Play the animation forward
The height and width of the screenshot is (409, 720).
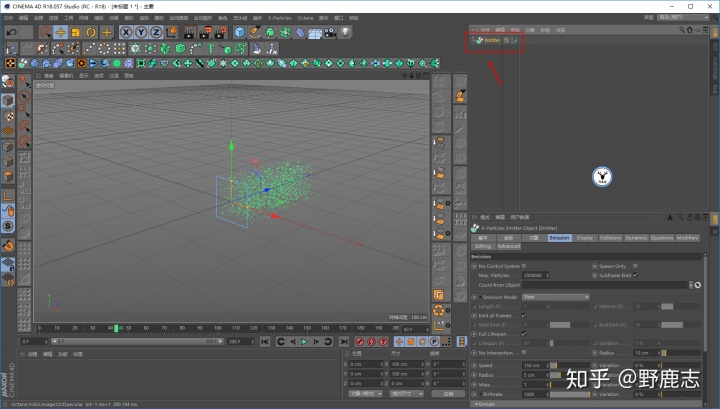click(304, 342)
